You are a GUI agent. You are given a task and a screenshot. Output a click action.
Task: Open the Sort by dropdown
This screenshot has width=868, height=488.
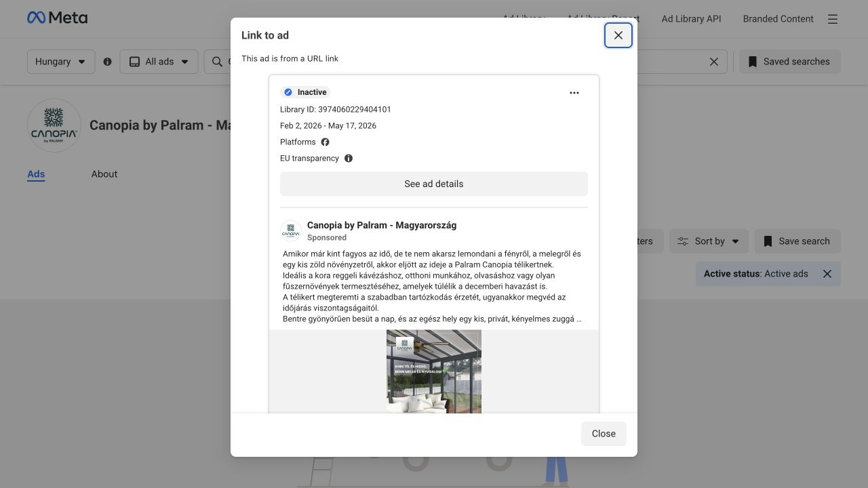709,241
